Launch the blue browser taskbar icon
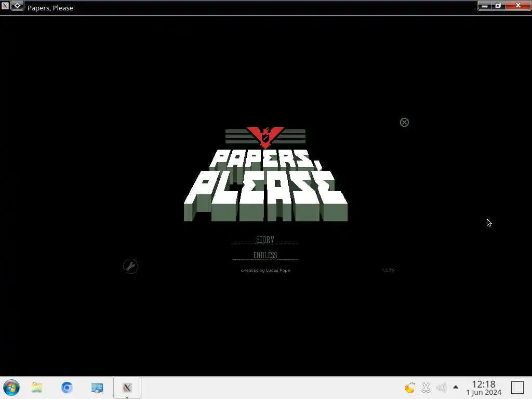The image size is (532, 399). click(x=67, y=388)
